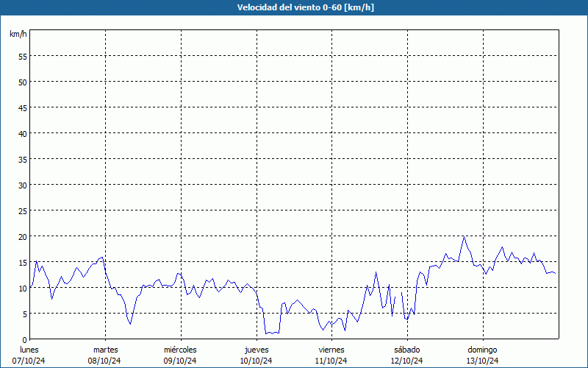Select the "martes" day label
The image size is (588, 368).
106,350
